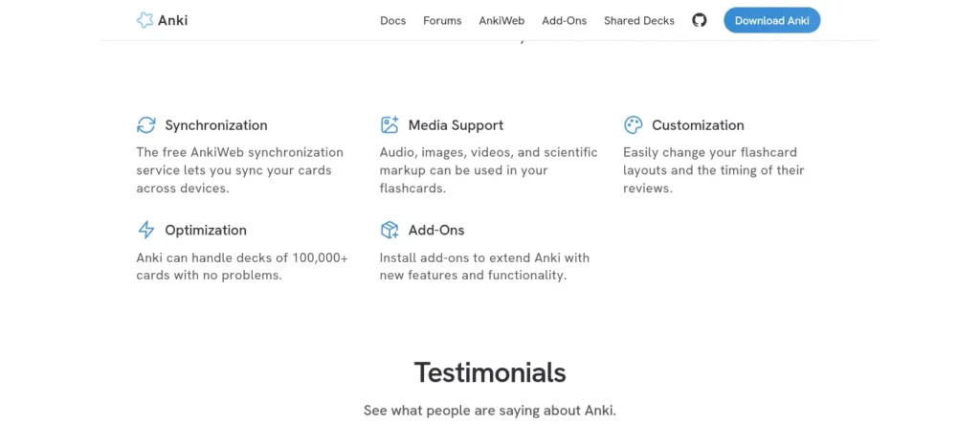The width and height of the screenshot is (980, 446).
Task: Click the Customization palette icon
Action: point(634,125)
